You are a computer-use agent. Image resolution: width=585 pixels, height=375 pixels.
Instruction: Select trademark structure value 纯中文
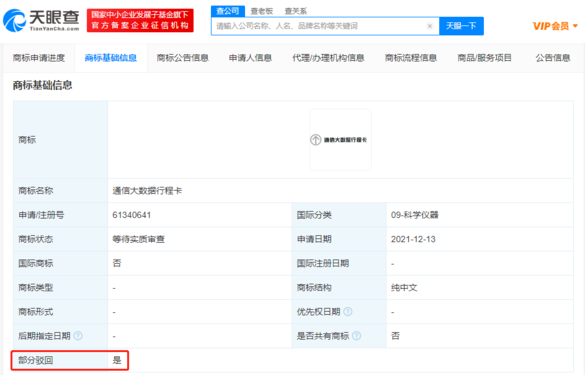[404, 288]
